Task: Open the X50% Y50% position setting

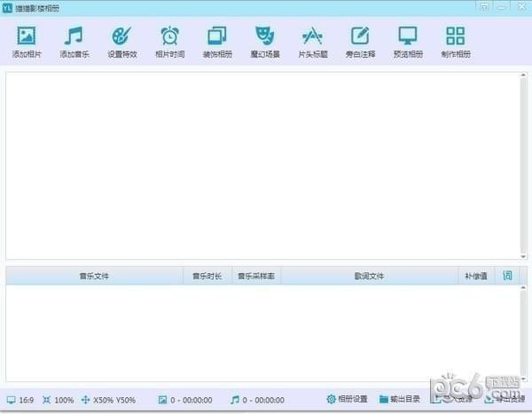Action: (108, 400)
